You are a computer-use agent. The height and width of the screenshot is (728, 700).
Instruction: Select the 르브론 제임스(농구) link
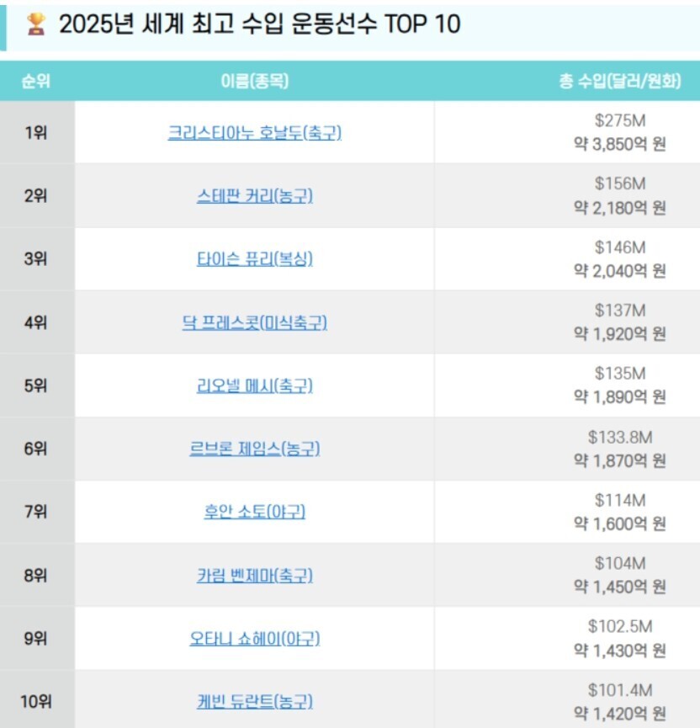[x=255, y=449]
